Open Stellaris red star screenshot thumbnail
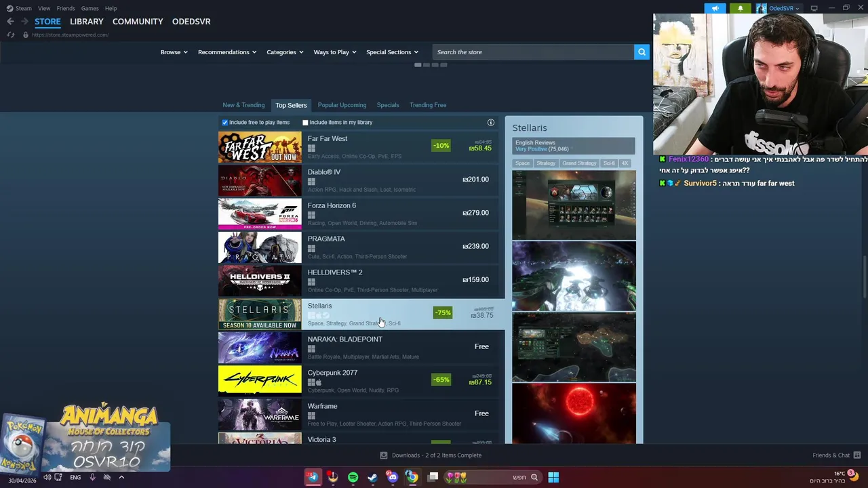868x488 pixels. point(574,413)
